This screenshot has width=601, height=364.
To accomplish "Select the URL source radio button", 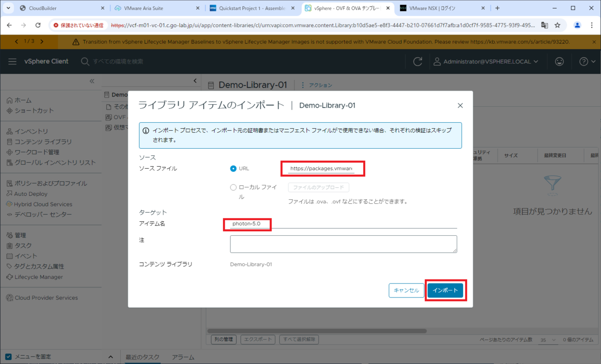I will pos(233,169).
